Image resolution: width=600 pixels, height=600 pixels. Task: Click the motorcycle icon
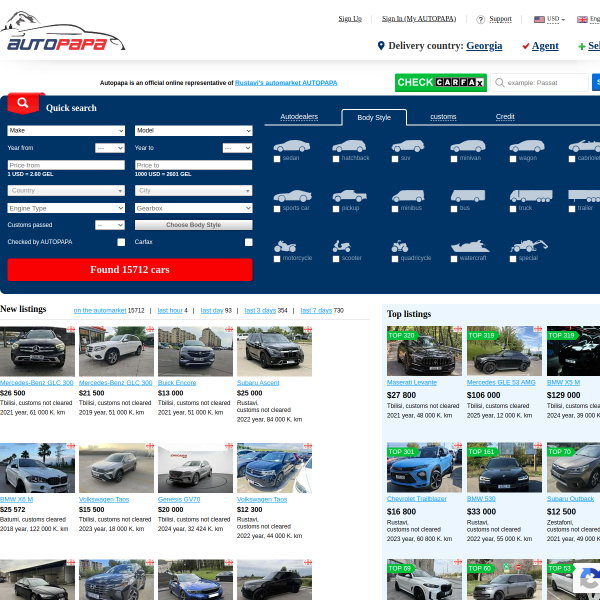pyautogui.click(x=285, y=246)
